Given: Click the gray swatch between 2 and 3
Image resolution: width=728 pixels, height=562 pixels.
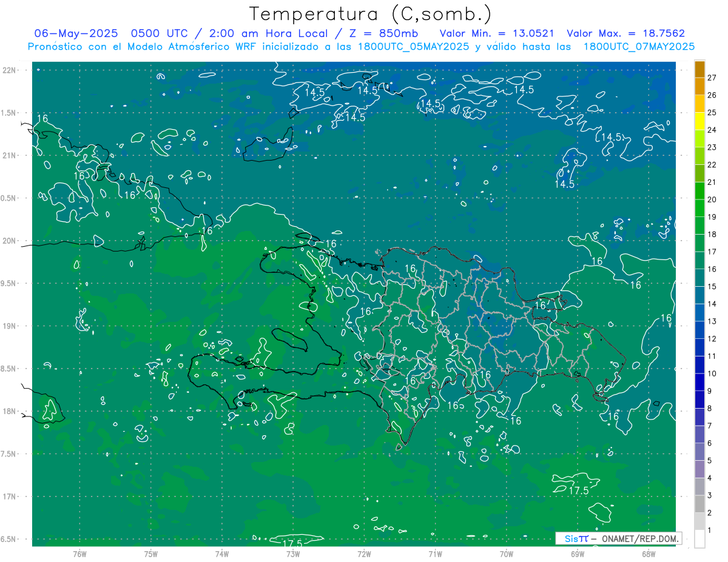Looking at the screenshot, I should tap(699, 504).
